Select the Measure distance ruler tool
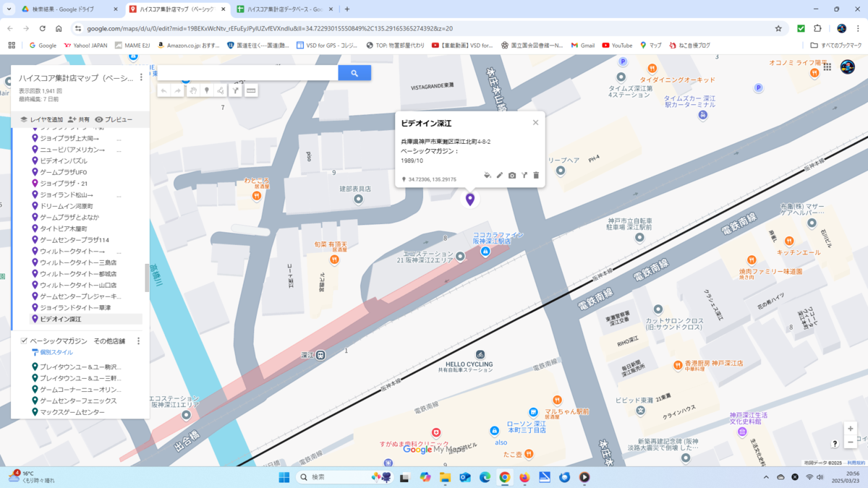 pyautogui.click(x=251, y=90)
